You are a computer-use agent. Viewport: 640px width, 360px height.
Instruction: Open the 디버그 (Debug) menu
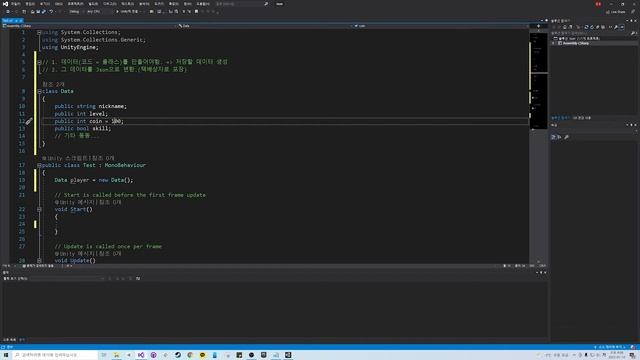109,4
